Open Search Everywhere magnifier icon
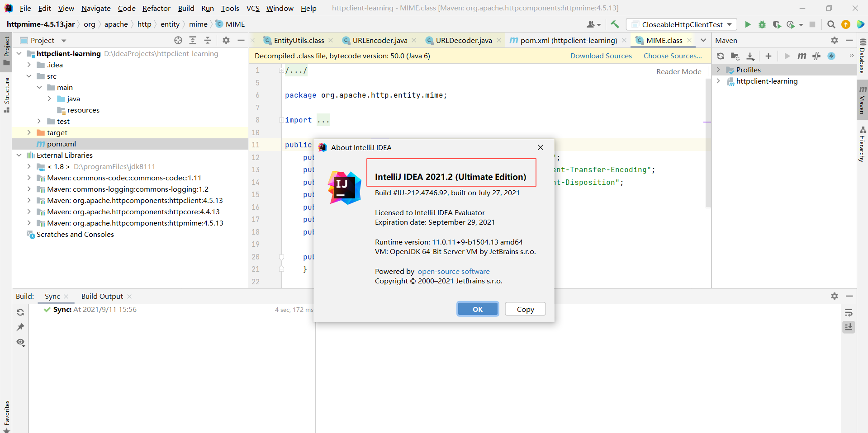Screen dimensions: 868x433 pyautogui.click(x=831, y=24)
